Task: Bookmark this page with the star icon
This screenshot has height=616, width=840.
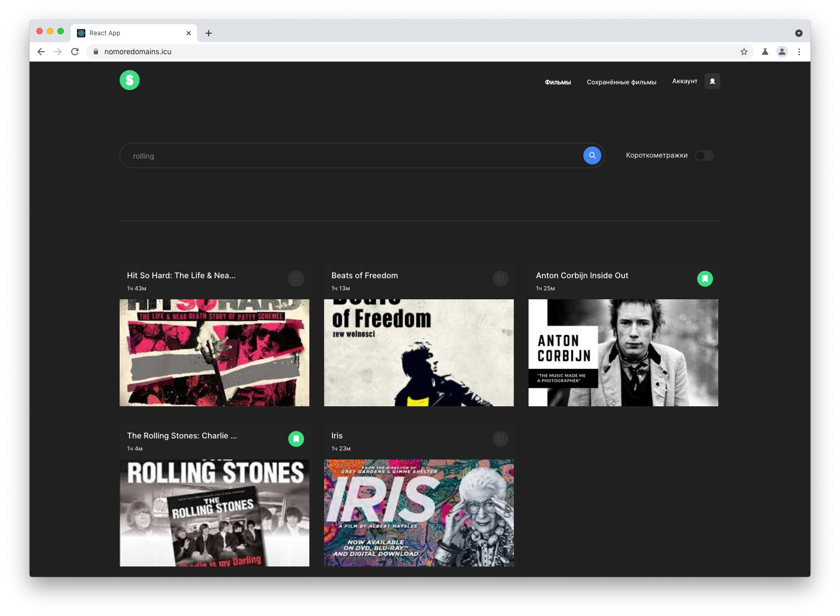Action: coord(744,52)
